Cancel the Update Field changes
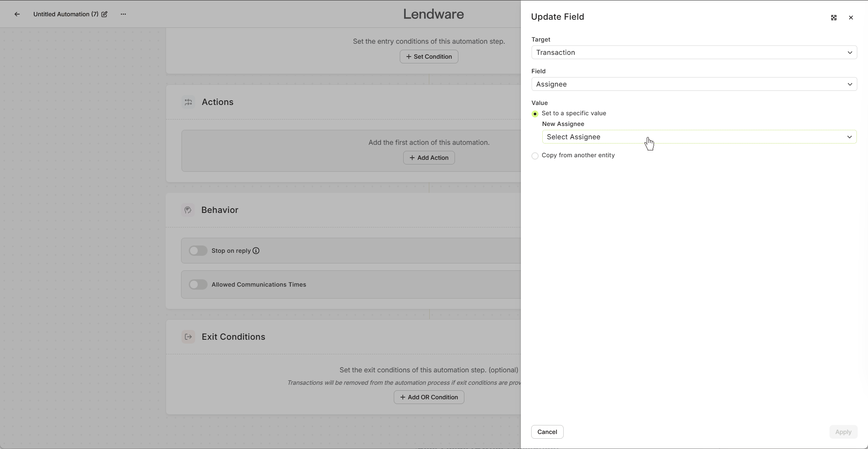Screen dimensions: 868x449 [547, 432]
